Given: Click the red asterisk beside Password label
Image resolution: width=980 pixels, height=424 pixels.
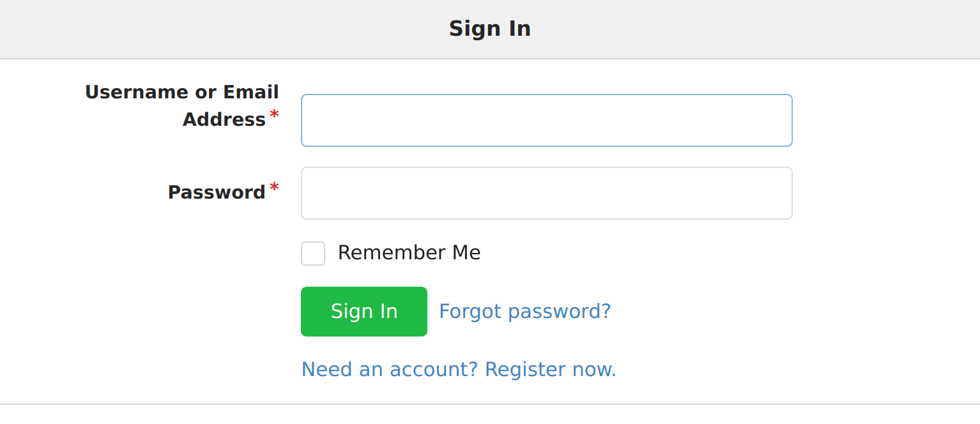Looking at the screenshot, I should (274, 188).
